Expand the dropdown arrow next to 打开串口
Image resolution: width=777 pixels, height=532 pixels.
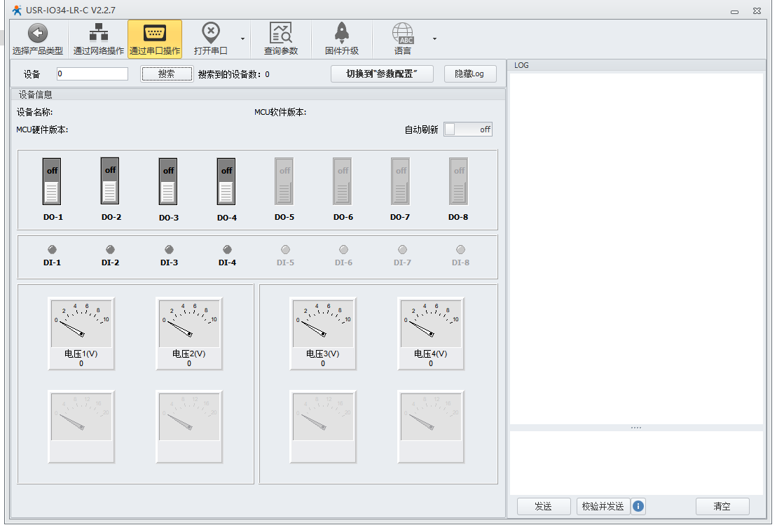(x=242, y=39)
